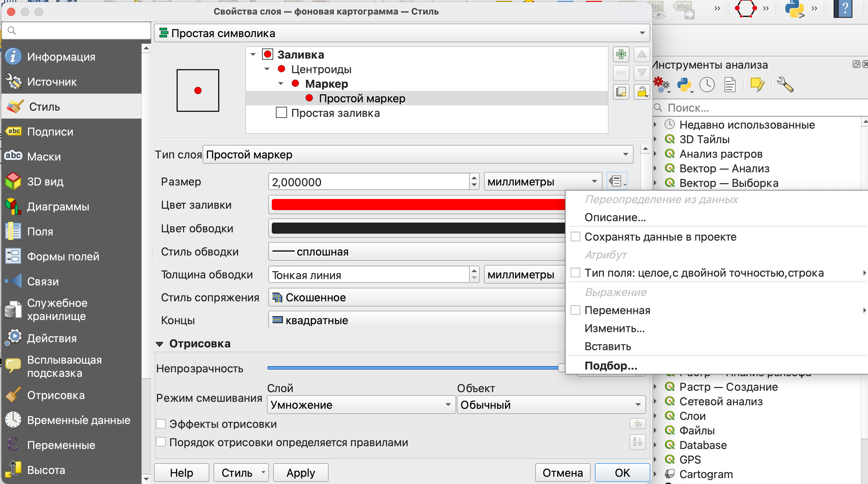Screen dimensions: 868x484
Task: Click the lock symbol layer icon
Action: [x=642, y=92]
